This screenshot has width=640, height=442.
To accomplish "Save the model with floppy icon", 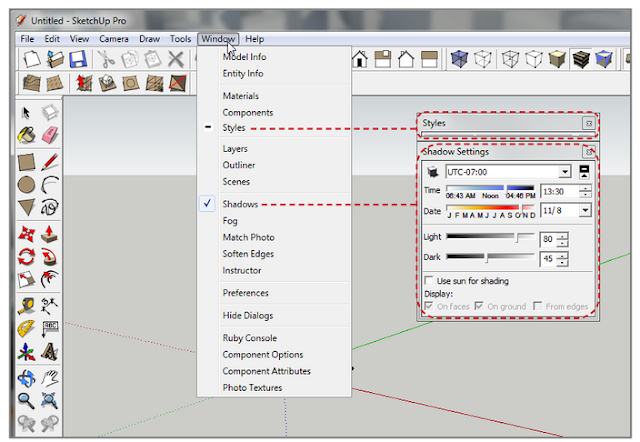I will pyautogui.click(x=78, y=59).
